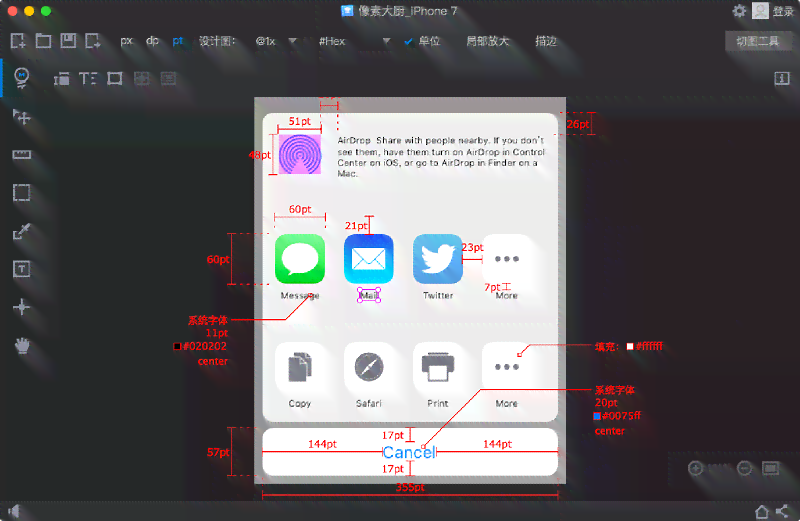
Task: Click the 登录 login link
Action: pos(783,11)
